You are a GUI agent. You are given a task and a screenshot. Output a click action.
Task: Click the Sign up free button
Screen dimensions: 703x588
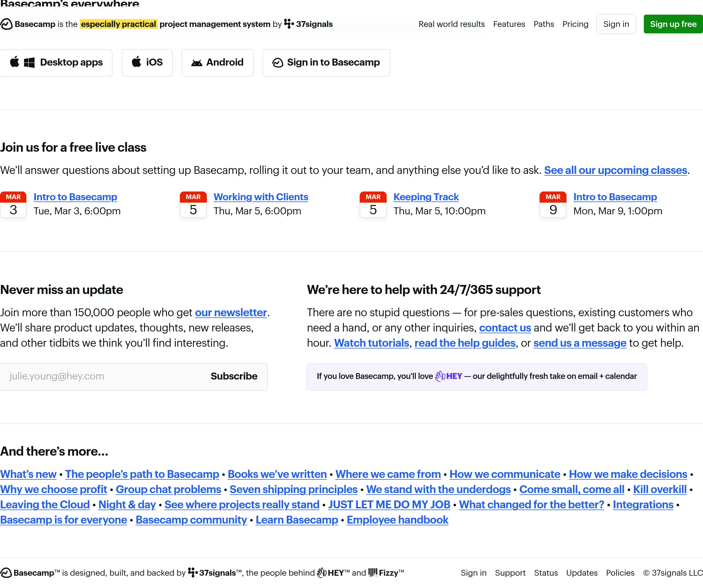tap(673, 24)
